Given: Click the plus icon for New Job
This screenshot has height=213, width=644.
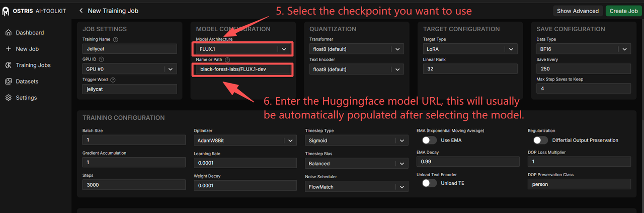Looking at the screenshot, I should pyautogui.click(x=8, y=49).
